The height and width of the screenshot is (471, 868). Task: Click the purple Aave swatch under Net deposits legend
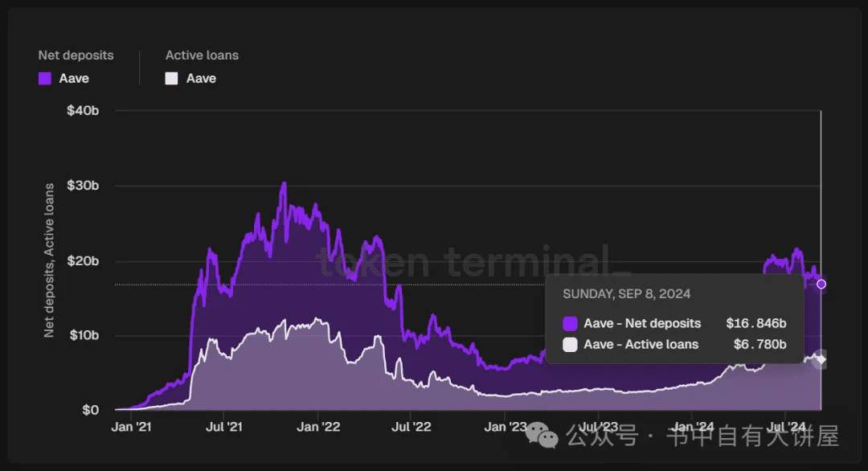pyautogui.click(x=45, y=79)
